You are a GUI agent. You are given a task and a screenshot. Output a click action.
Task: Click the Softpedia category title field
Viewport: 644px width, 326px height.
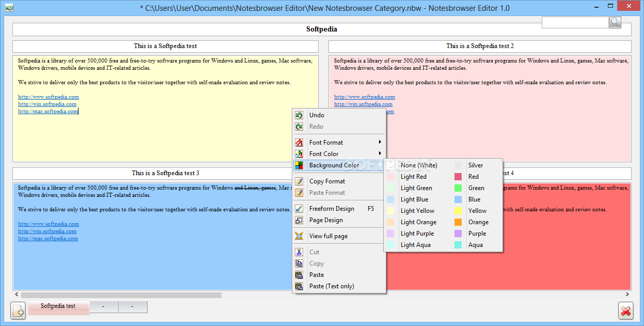coord(322,29)
